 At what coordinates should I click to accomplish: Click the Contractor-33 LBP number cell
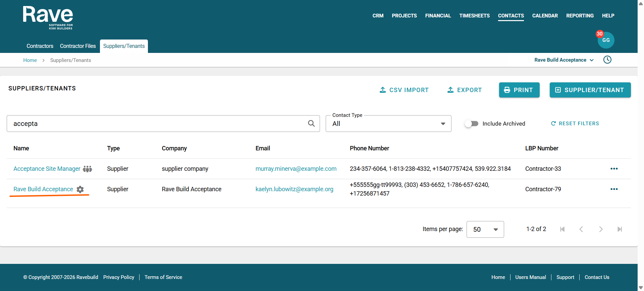[543, 169]
